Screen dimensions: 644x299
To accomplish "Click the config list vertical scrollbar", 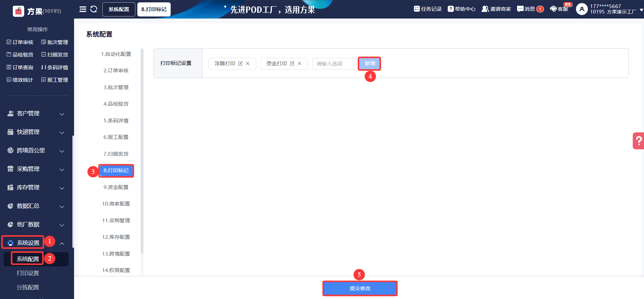I will 142,151.
